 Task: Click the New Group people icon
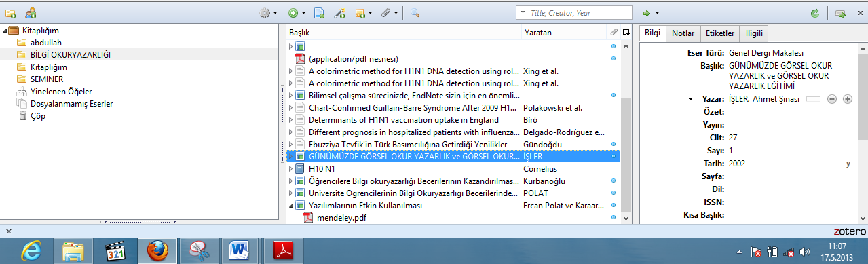tap(31, 13)
